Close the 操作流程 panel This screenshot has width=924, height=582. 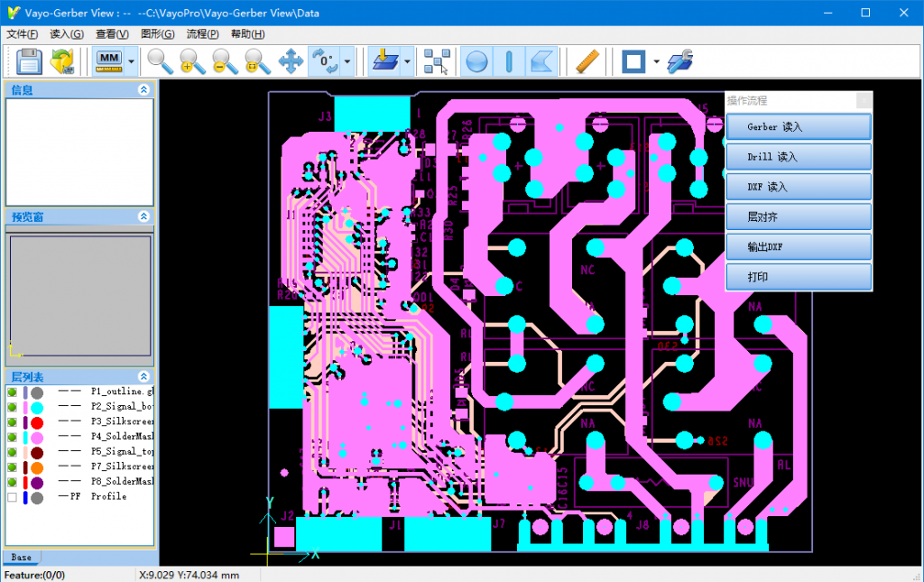(x=864, y=101)
